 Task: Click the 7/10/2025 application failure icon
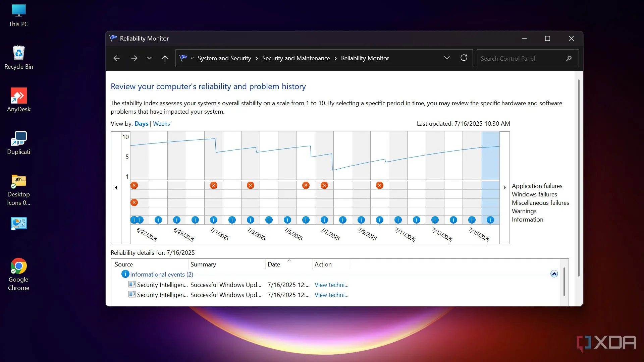coord(379,185)
